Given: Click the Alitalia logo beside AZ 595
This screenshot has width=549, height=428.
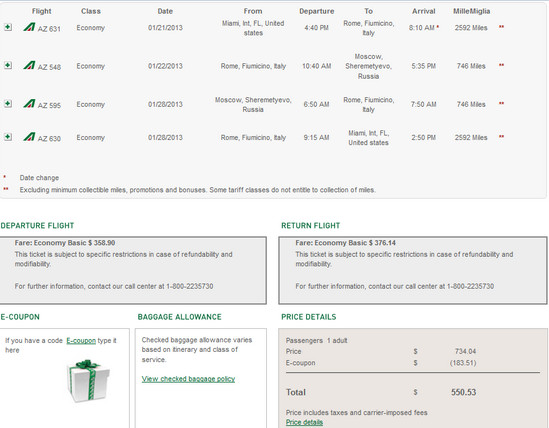Looking at the screenshot, I should [29, 103].
